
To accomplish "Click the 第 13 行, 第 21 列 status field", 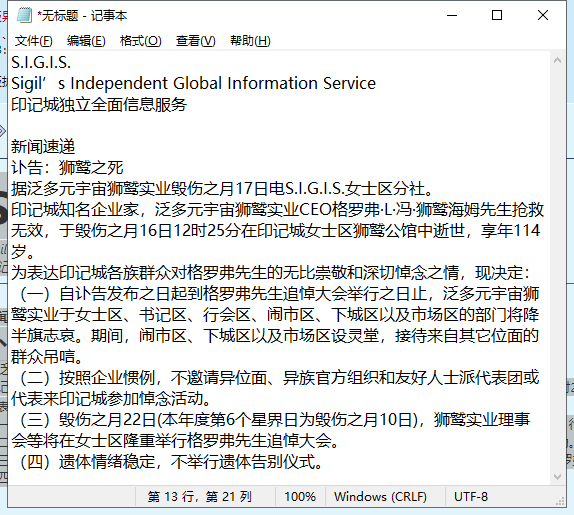I will pos(200,497).
